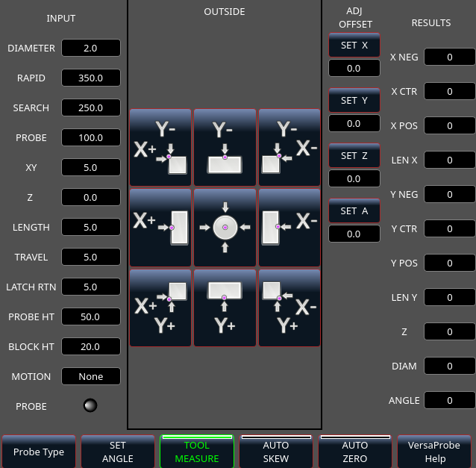Select the X POS result value
476x468 pixels.
pyautogui.click(x=450, y=125)
